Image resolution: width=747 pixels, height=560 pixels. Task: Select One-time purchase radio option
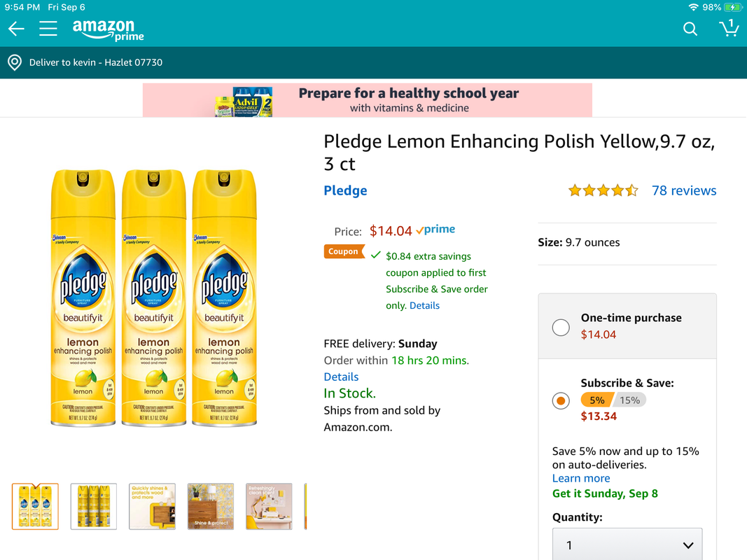(x=561, y=328)
